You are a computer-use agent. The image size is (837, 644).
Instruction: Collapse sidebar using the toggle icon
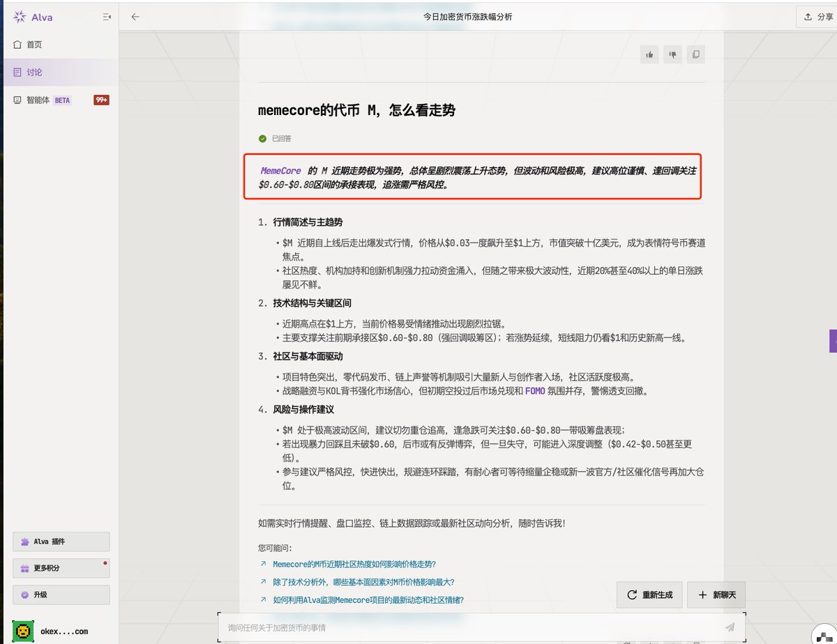[107, 17]
